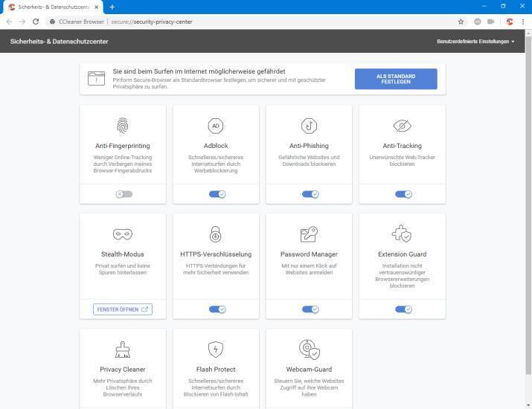This screenshot has height=409, width=532.
Task: Open the browser three-dot menu
Action: point(523,22)
